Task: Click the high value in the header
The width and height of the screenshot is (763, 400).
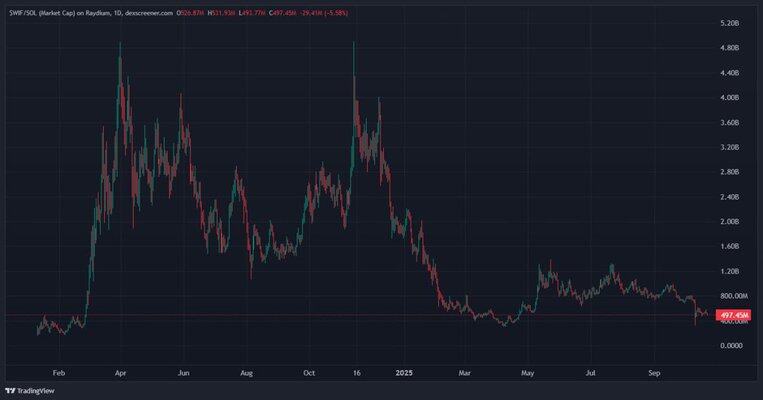Action: 222,10
